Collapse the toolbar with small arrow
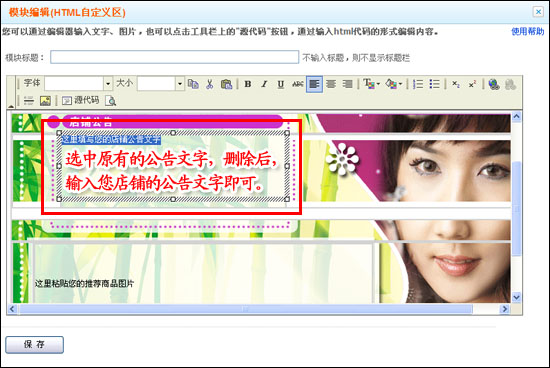The height and width of the screenshot is (368, 550). click(11, 106)
